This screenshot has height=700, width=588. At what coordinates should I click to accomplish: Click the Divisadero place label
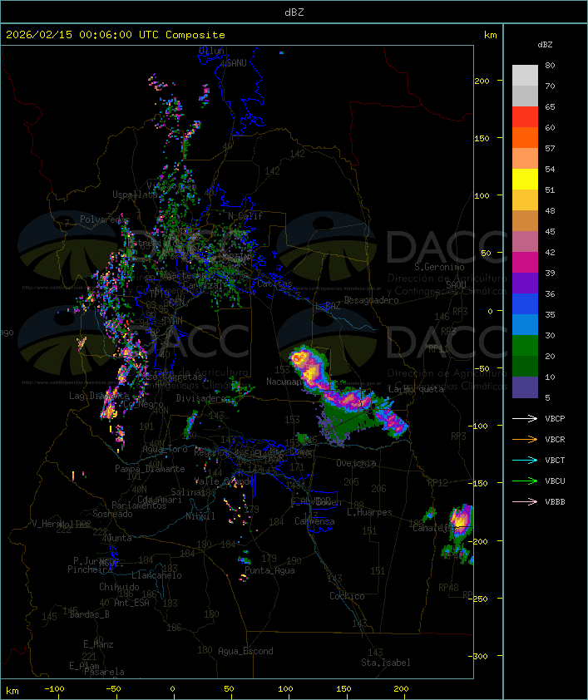(x=200, y=397)
